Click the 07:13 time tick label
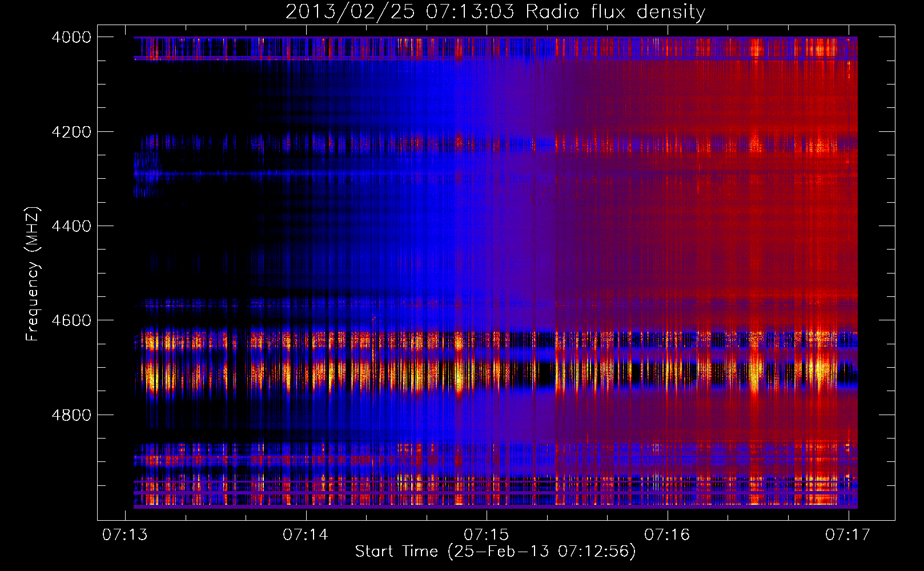This screenshot has width=924, height=571. [125, 535]
